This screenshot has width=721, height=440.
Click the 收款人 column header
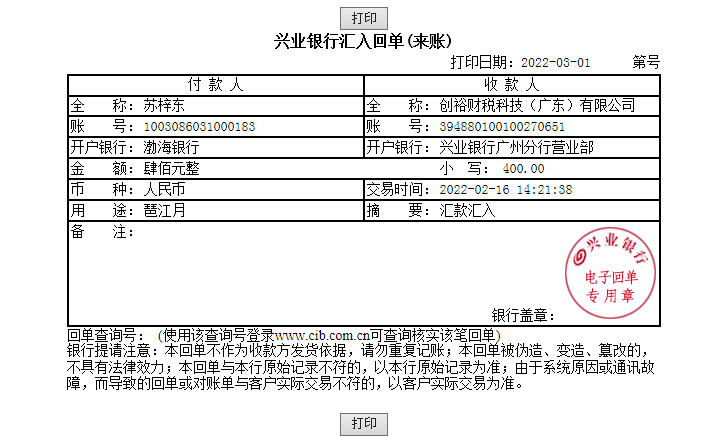click(512, 85)
